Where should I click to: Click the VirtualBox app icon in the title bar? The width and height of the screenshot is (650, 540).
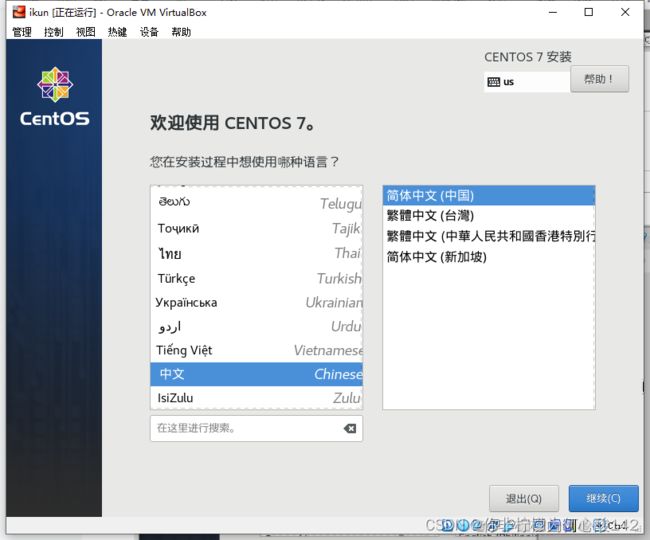19,12
